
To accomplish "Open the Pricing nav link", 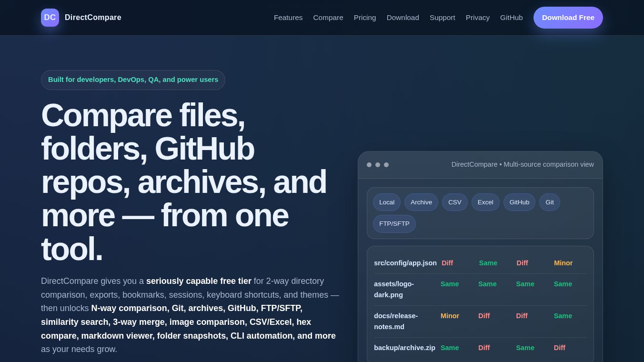I will point(365,18).
